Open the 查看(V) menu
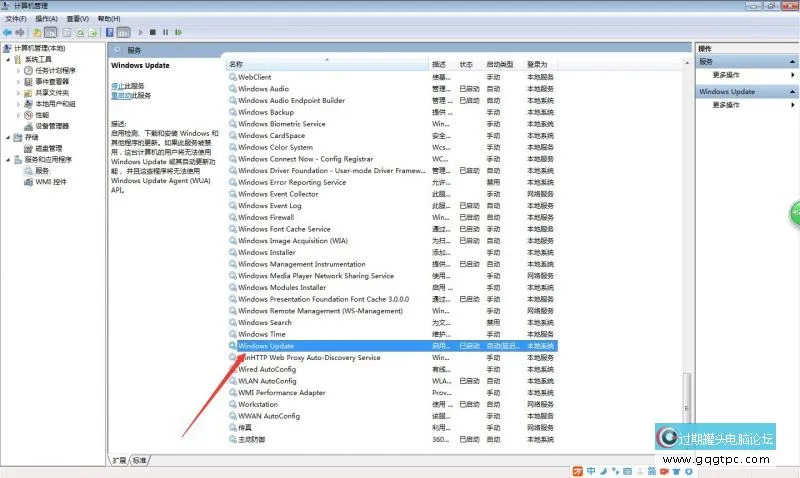Image resolution: width=800 pixels, height=478 pixels. (x=78, y=19)
